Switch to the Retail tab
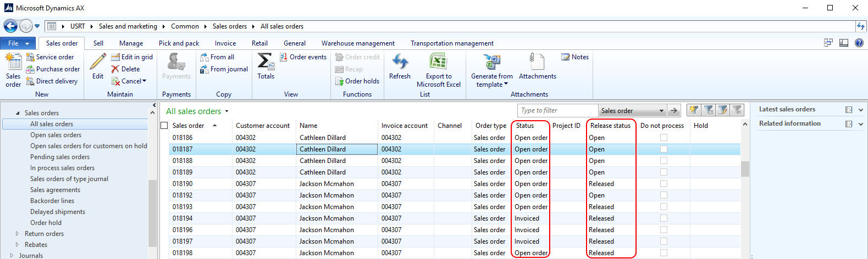868x259 pixels. click(x=259, y=43)
